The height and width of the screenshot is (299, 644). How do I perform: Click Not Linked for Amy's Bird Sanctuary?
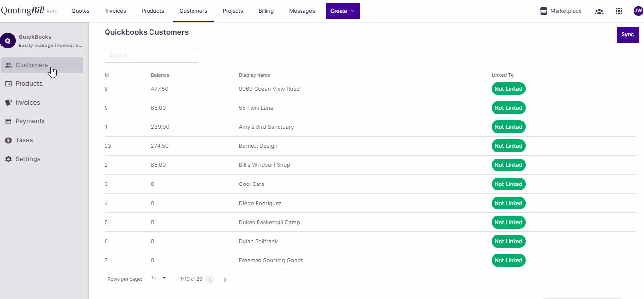click(x=509, y=127)
